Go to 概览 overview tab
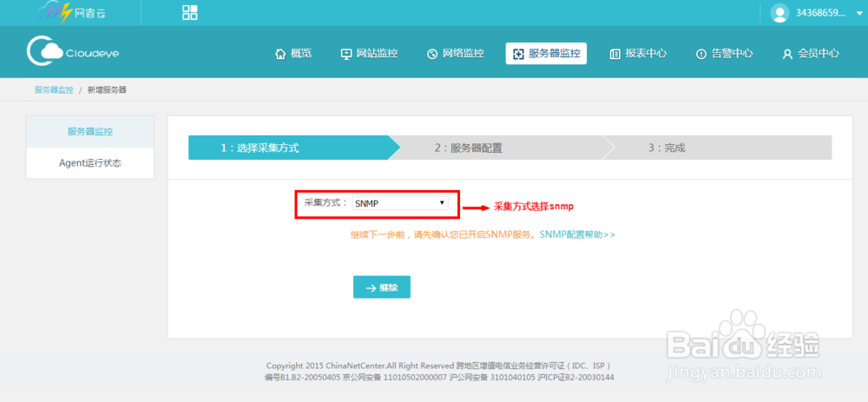868x402 pixels. coord(293,54)
